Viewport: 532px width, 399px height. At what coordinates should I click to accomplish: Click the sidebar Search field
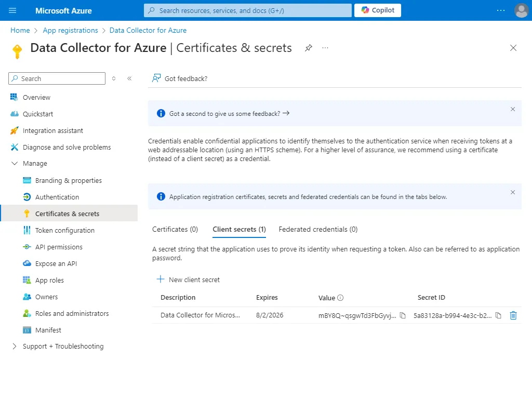point(57,78)
